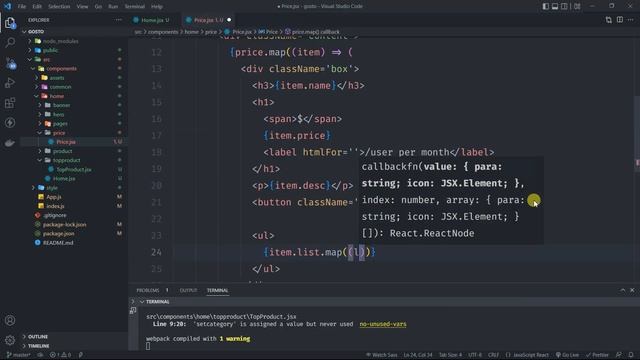
Task: Open the Manage gear icon
Action: coord(10,340)
